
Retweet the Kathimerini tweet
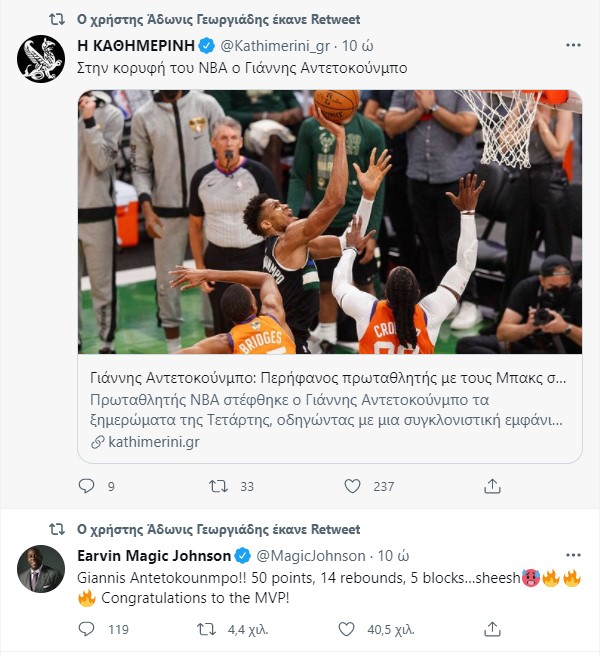coord(218,486)
